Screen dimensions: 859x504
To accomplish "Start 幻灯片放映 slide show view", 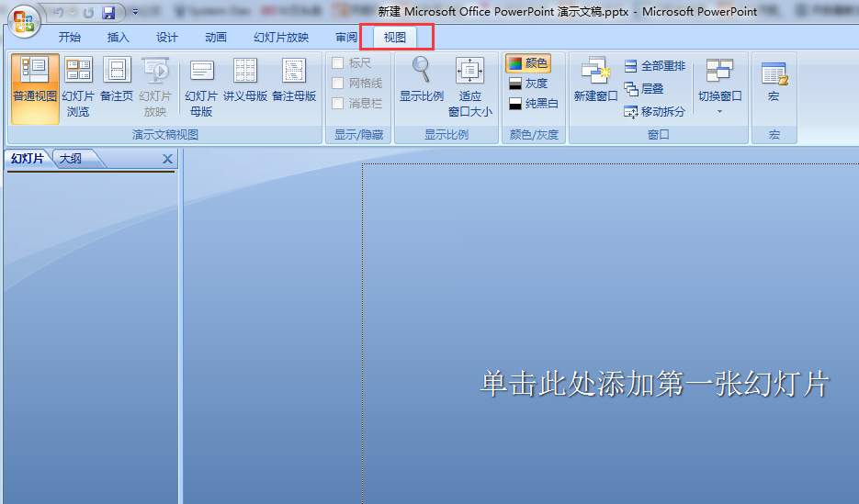I will (x=155, y=89).
